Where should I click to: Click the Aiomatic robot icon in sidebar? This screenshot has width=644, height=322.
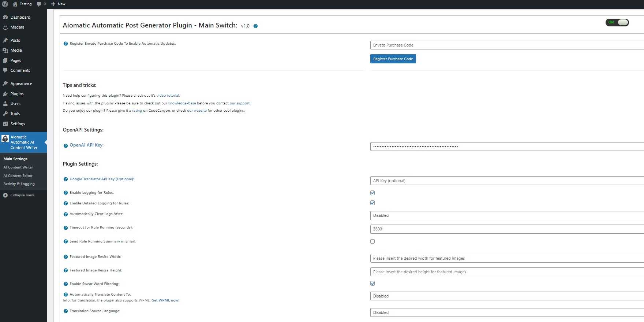click(x=5, y=139)
